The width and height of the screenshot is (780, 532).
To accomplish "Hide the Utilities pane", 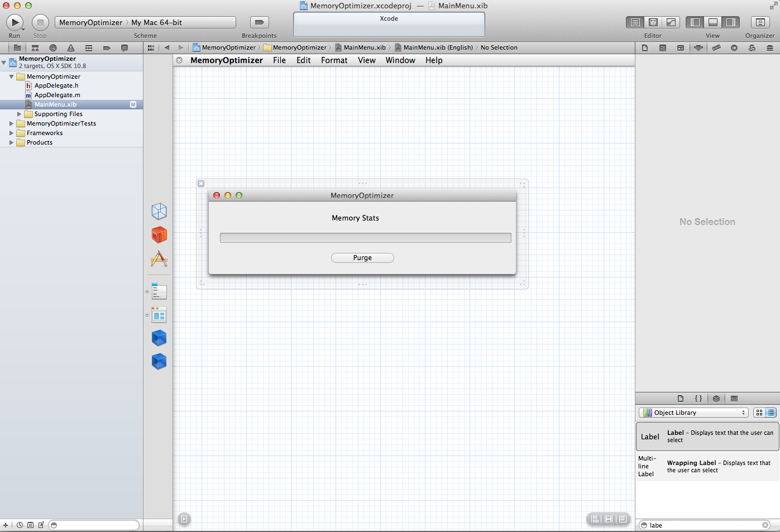I will pyautogui.click(x=731, y=22).
